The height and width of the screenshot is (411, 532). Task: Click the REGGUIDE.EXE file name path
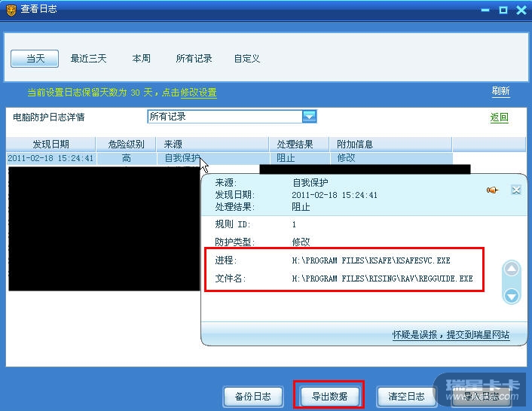tap(382, 279)
